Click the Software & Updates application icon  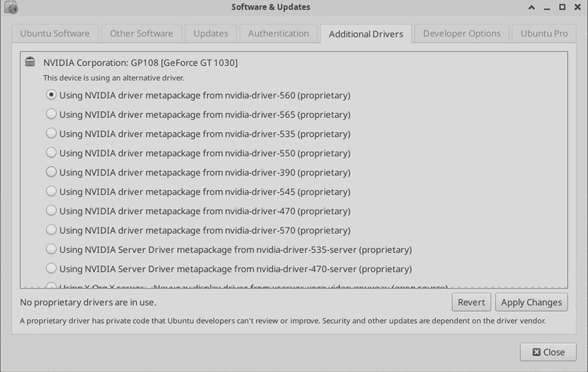click(11, 7)
